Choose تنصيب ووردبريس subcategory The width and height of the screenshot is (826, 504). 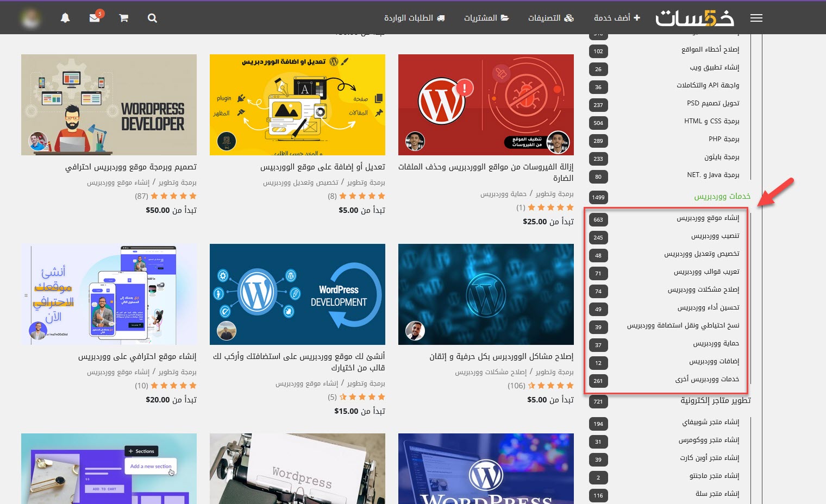click(x=715, y=236)
